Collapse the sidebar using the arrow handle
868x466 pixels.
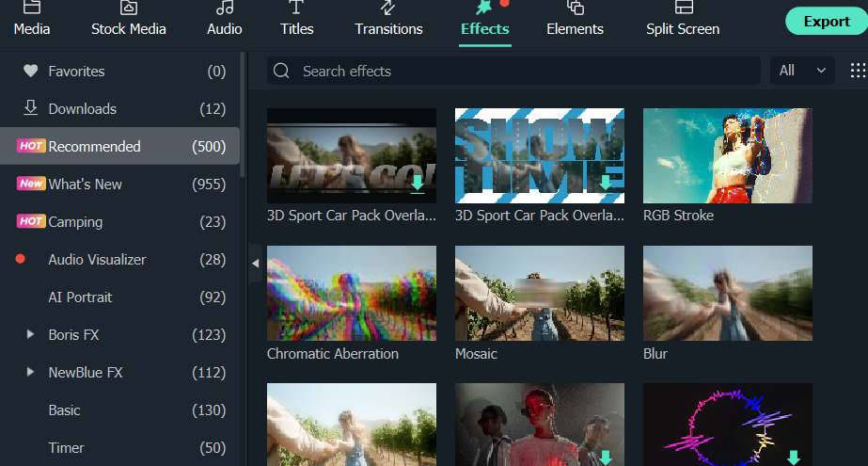pos(255,265)
